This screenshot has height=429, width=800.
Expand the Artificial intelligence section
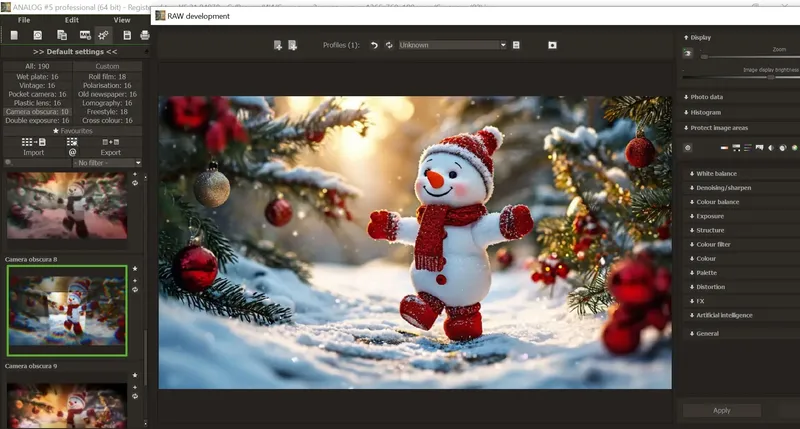[720, 315]
